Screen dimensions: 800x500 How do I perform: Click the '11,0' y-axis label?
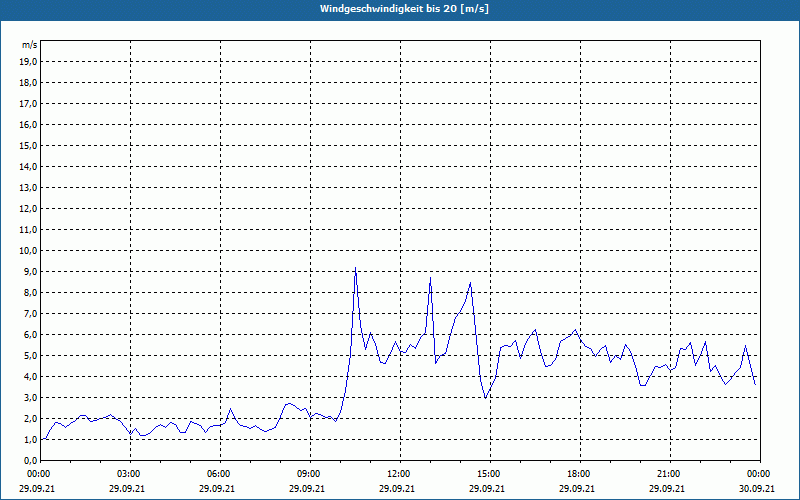(29, 230)
